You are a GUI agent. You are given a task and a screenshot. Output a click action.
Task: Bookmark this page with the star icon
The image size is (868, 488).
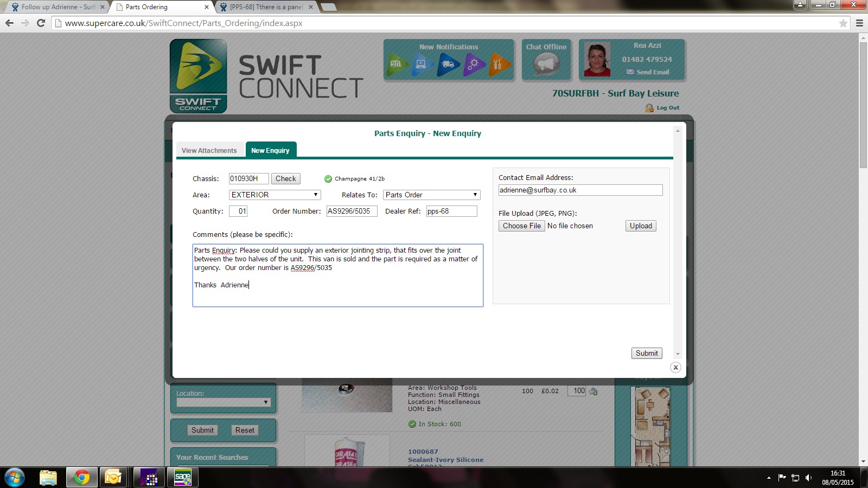pyautogui.click(x=843, y=23)
